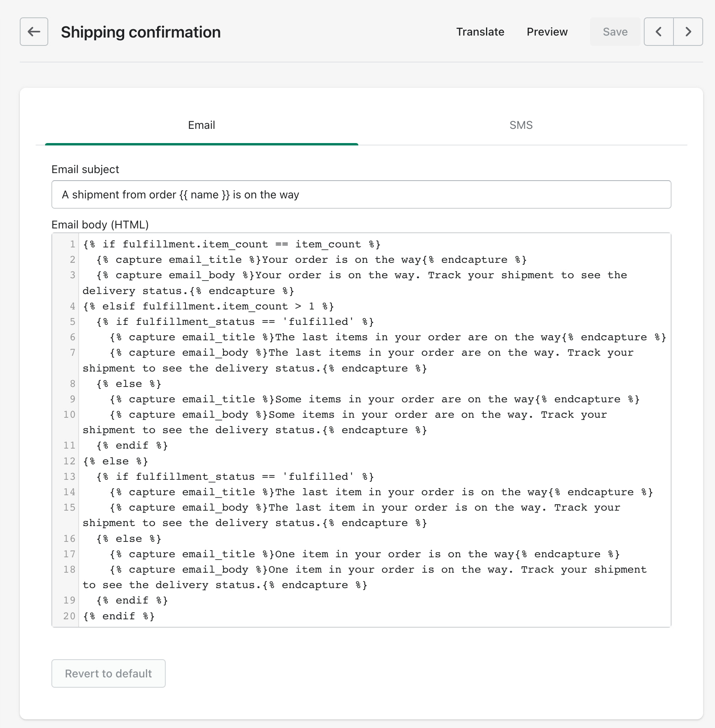The width and height of the screenshot is (715, 728).
Task: Switch to the SMS tab
Action: (x=521, y=125)
